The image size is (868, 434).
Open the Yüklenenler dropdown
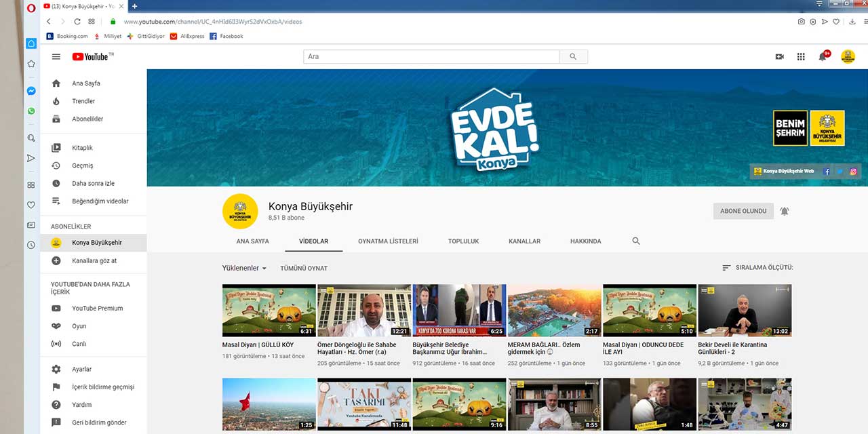(x=243, y=268)
